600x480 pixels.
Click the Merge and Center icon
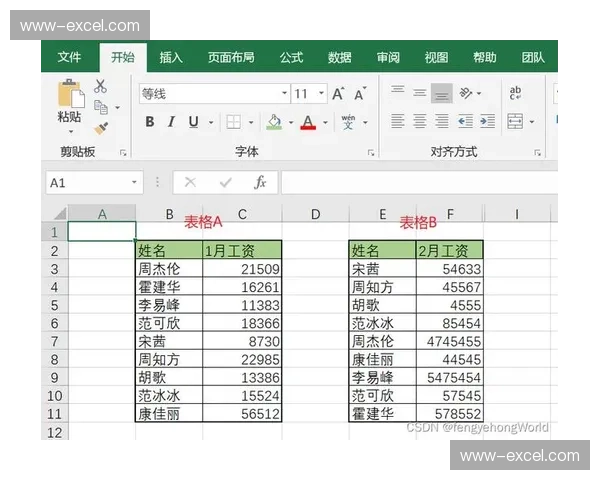pyautogui.click(x=515, y=121)
